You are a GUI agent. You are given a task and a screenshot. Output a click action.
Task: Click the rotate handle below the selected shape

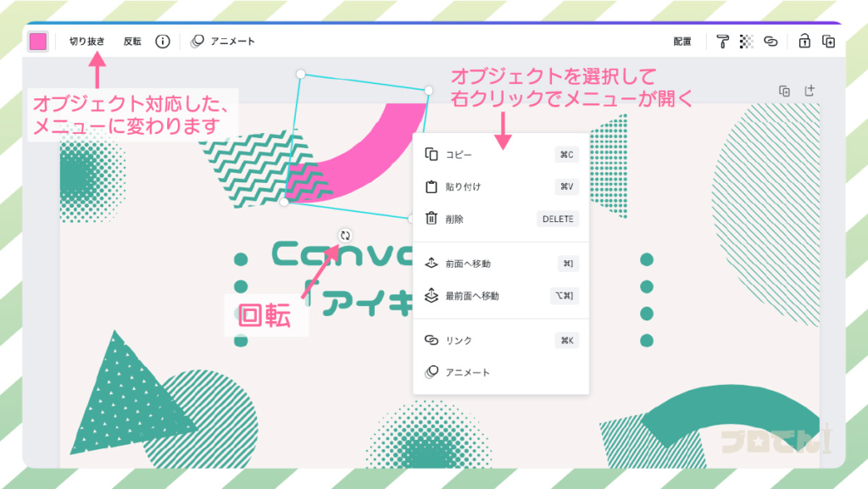(x=346, y=236)
